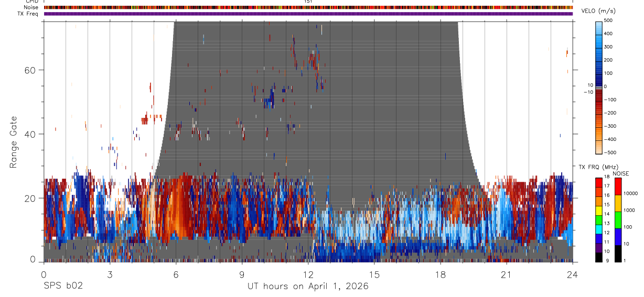
Task: Click the 'UT hours on April 1, 2026' axis title
Action: (308, 287)
